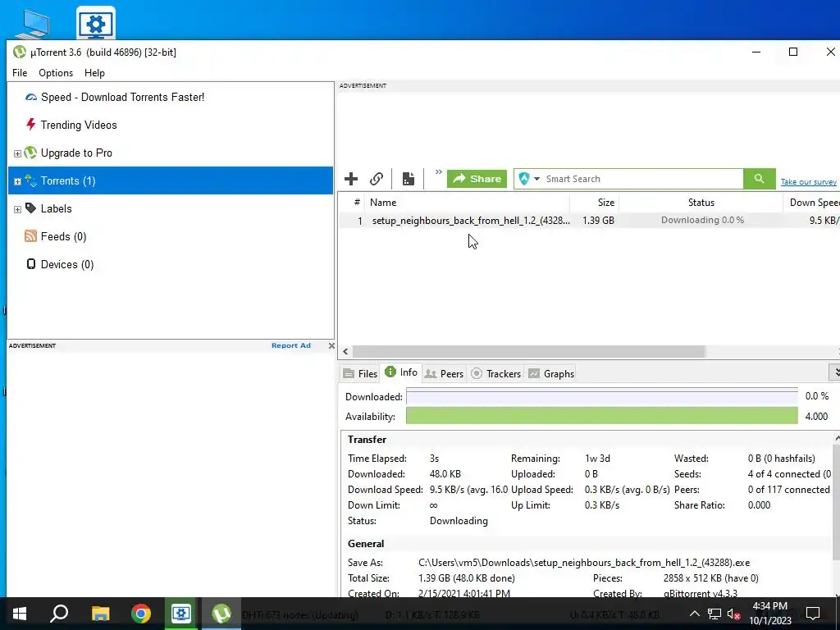Click the torrent list's left scroll arrow
This screenshot has height=630, width=840.
click(x=345, y=351)
